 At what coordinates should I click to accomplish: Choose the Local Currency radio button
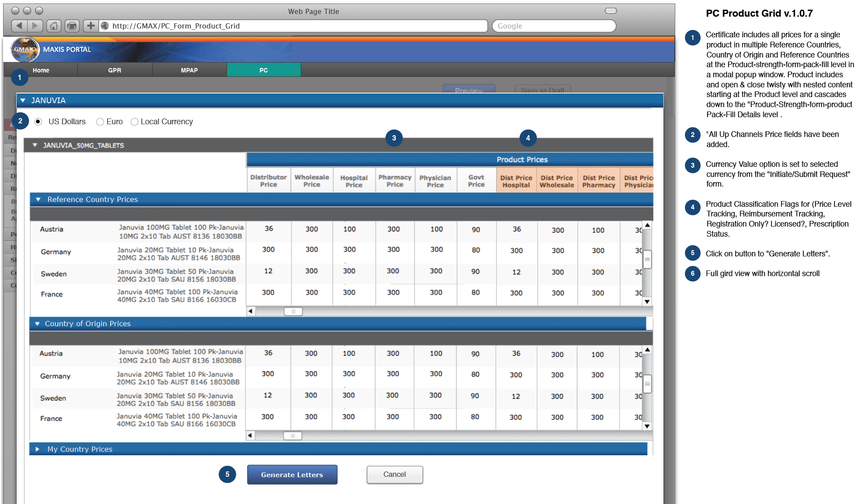point(134,122)
